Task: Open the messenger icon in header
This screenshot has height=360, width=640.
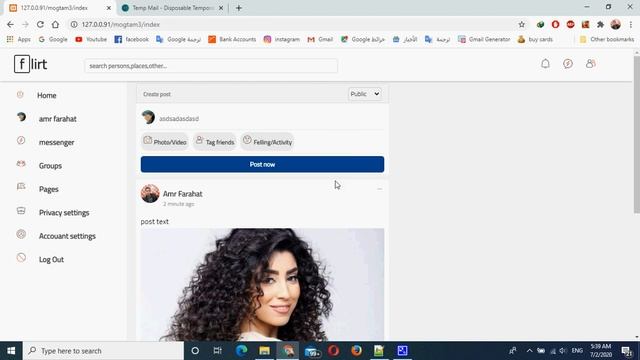Action: click(x=568, y=64)
